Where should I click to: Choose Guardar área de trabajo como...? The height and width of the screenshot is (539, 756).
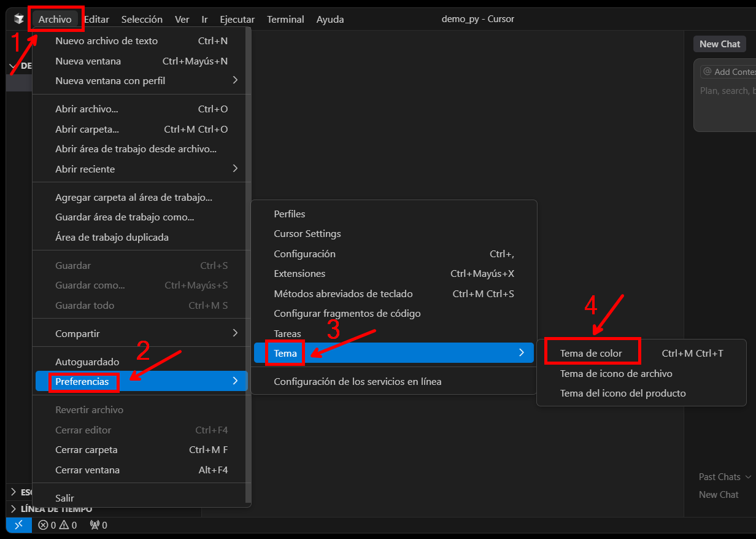141,217
